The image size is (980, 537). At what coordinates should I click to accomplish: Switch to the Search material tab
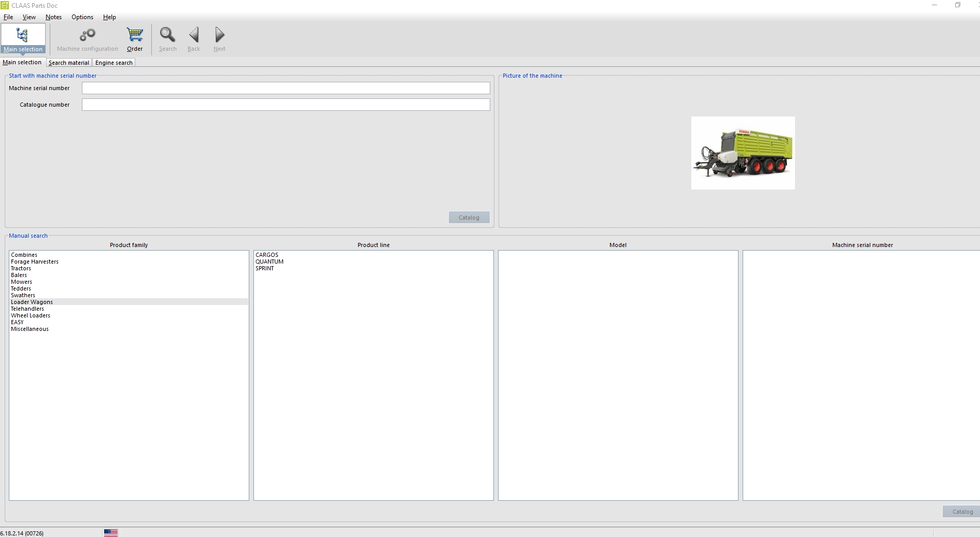[x=68, y=62]
